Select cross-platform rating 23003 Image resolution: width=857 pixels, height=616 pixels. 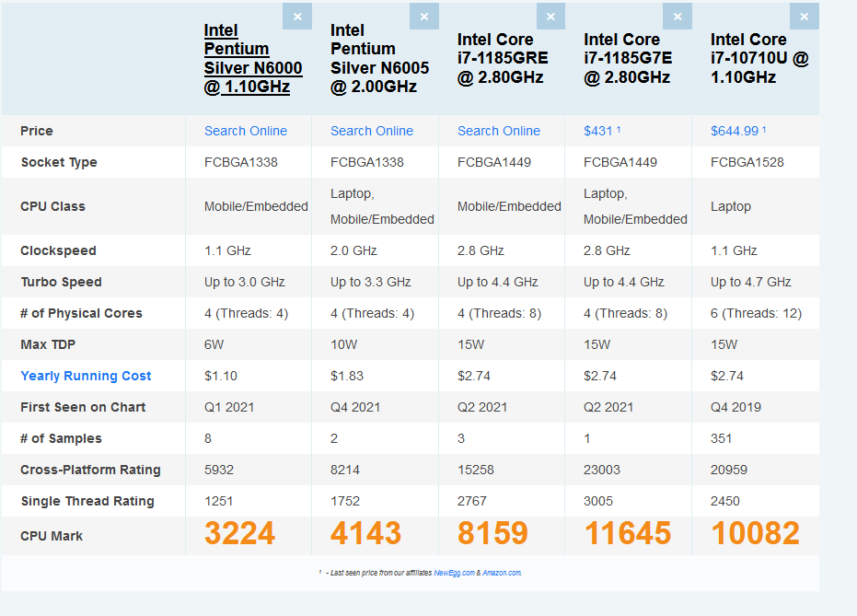pyautogui.click(x=602, y=470)
